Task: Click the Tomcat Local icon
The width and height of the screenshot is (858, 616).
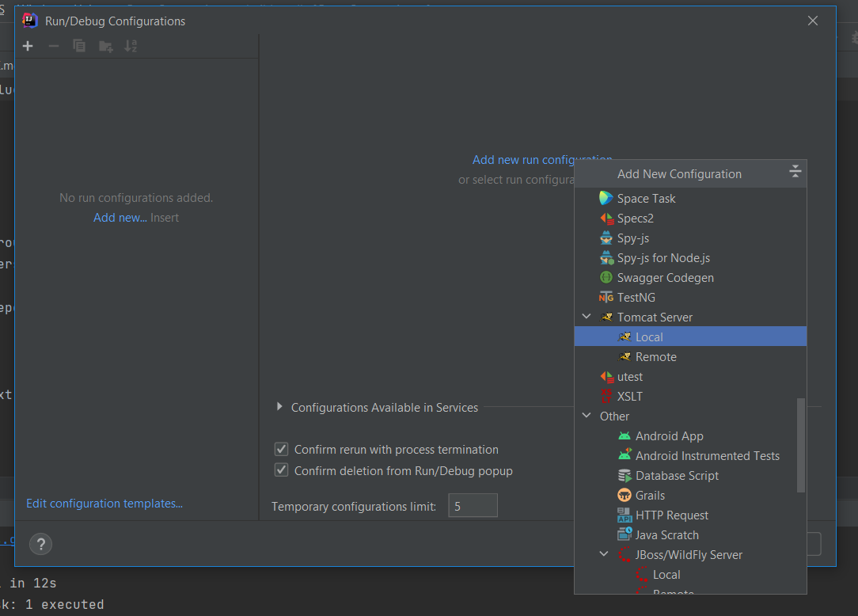Action: (x=625, y=337)
